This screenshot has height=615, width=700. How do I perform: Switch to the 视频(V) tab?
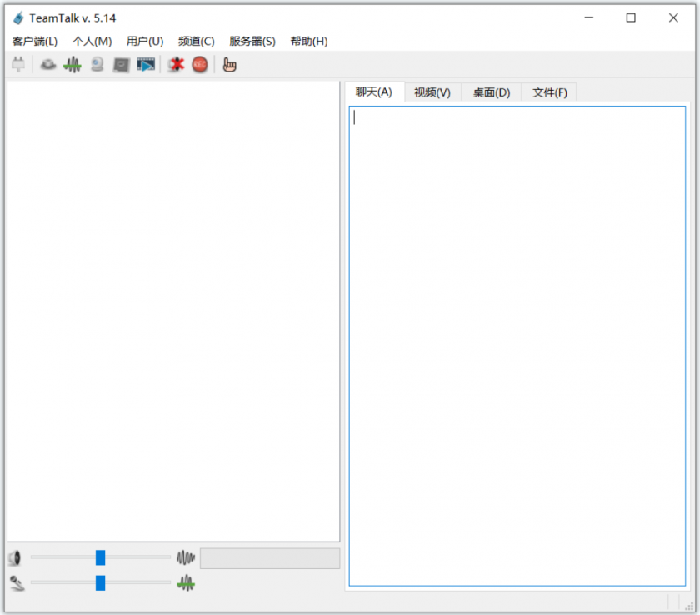(432, 92)
